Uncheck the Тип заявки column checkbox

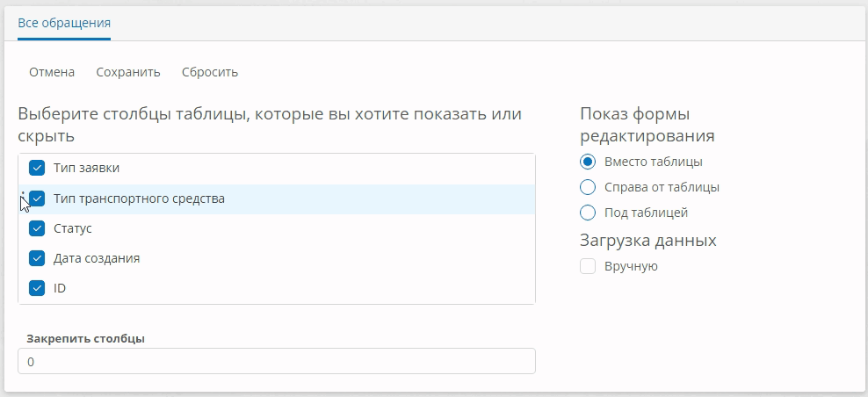(x=37, y=169)
